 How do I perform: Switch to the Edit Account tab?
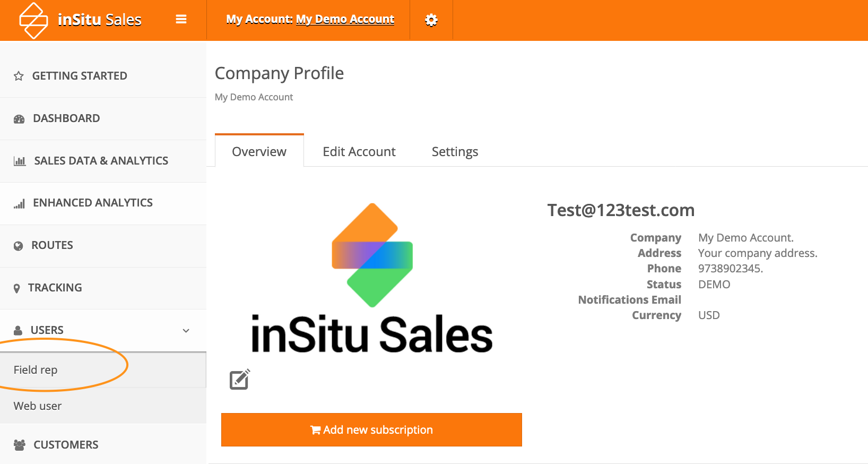point(359,152)
